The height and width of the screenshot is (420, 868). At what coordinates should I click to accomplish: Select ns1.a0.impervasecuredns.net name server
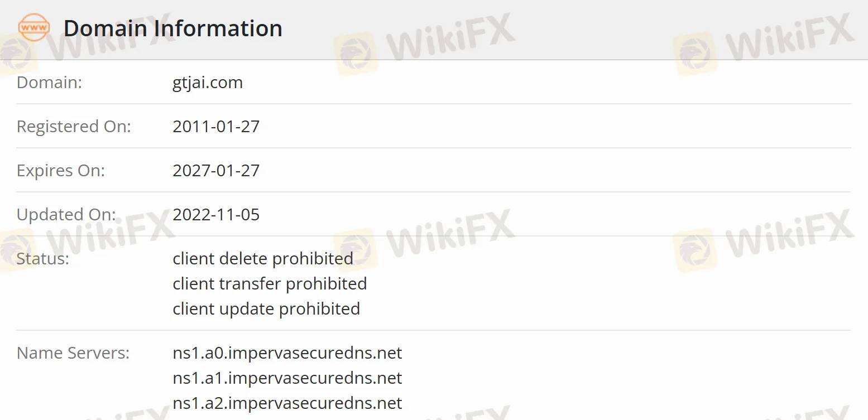(x=287, y=353)
